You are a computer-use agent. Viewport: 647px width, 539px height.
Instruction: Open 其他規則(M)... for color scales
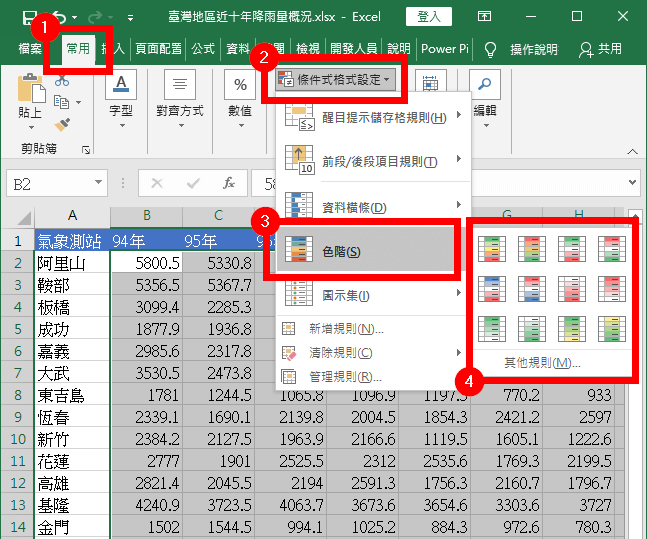point(542,363)
